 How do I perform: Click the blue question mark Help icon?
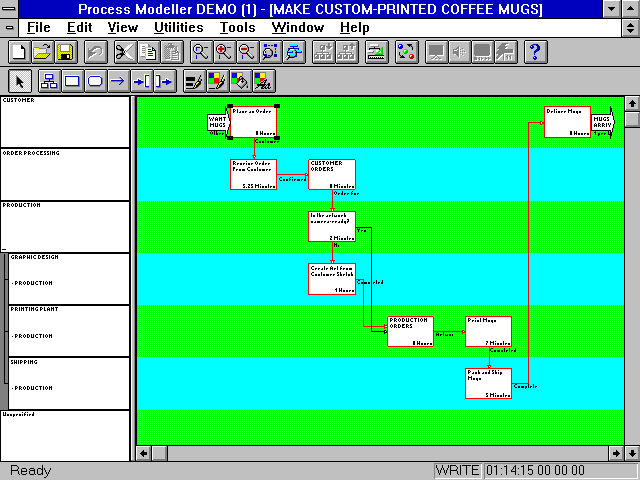click(534, 52)
